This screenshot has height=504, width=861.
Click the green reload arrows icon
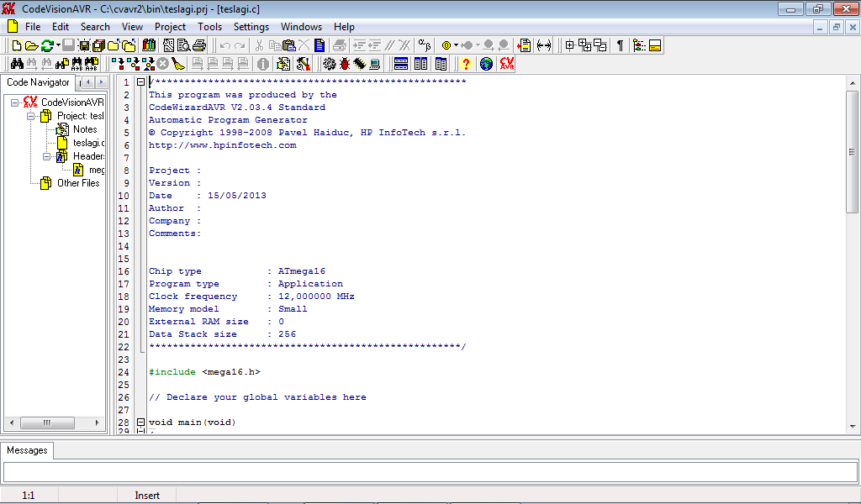(47, 45)
